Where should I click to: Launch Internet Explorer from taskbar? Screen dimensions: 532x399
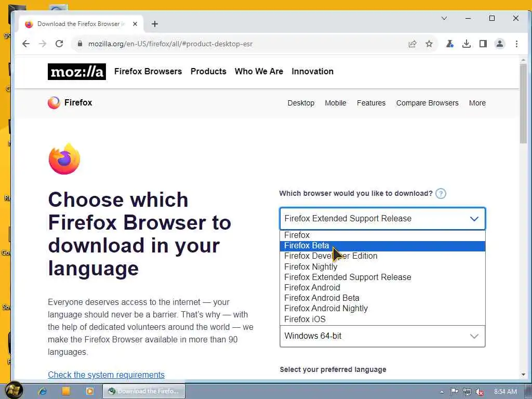(43, 391)
